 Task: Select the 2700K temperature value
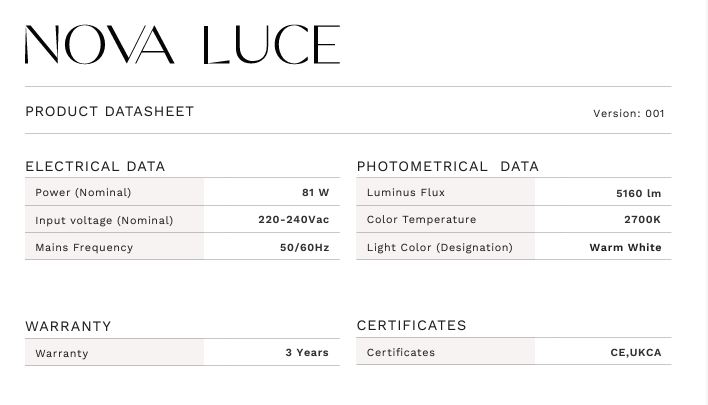coord(642,220)
